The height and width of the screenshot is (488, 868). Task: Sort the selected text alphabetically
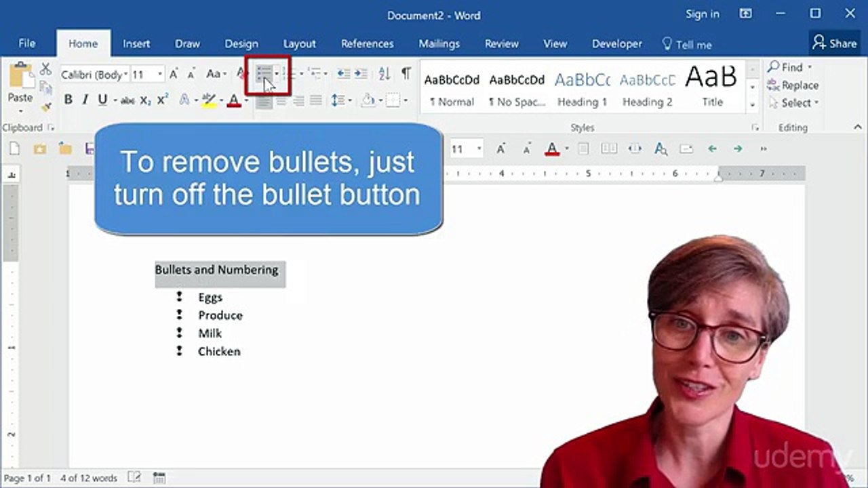click(384, 74)
